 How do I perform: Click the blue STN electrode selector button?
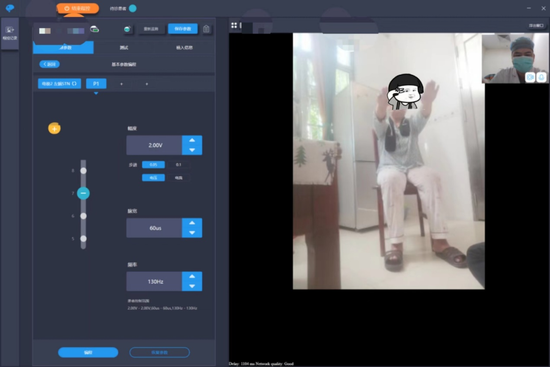point(59,84)
